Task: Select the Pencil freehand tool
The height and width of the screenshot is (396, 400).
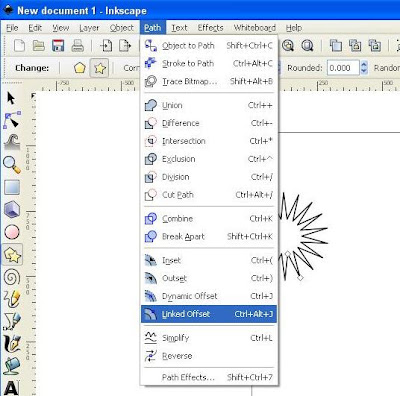Action: pos(12,299)
